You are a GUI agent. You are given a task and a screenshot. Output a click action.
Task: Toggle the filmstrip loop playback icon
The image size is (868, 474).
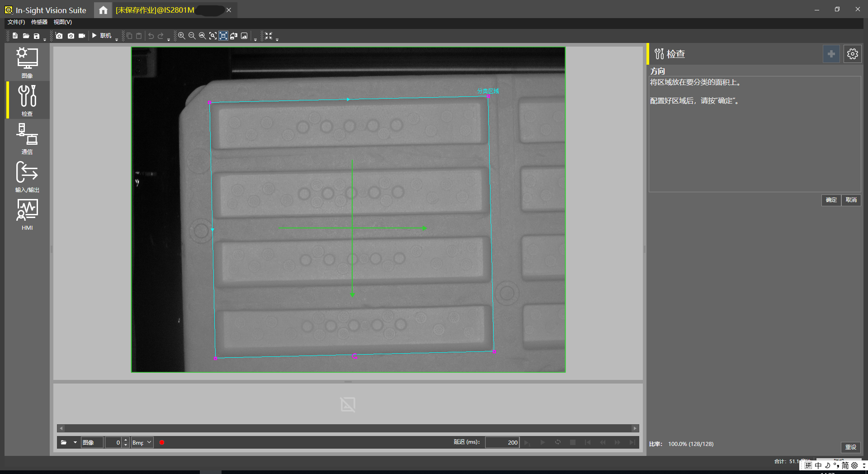click(558, 442)
